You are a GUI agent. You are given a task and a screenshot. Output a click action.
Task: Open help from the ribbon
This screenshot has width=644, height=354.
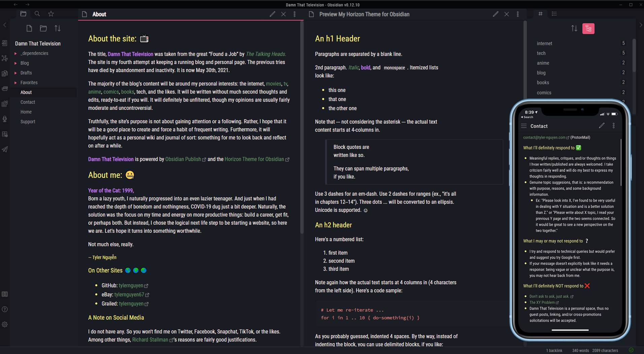click(5, 309)
